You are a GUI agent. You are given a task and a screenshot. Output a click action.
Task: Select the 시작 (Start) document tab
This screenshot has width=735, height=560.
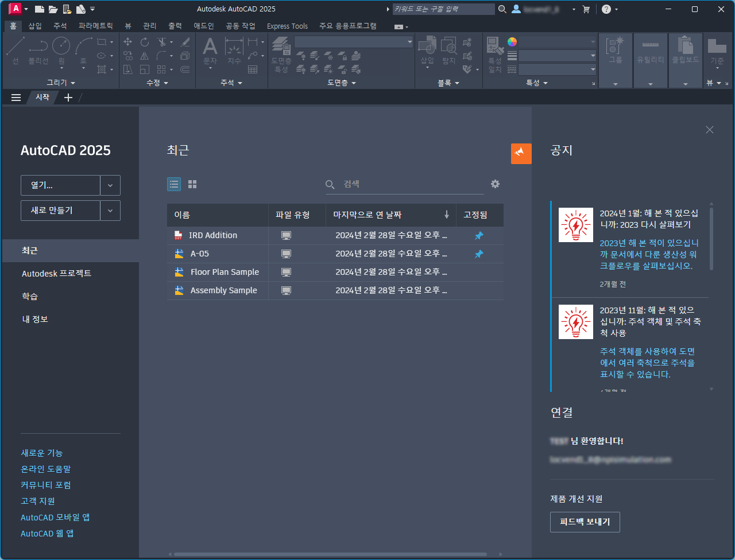coord(42,98)
